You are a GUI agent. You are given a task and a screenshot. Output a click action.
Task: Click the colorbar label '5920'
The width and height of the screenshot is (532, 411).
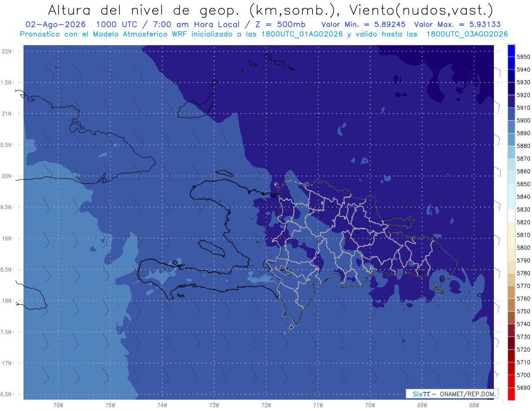click(523, 95)
